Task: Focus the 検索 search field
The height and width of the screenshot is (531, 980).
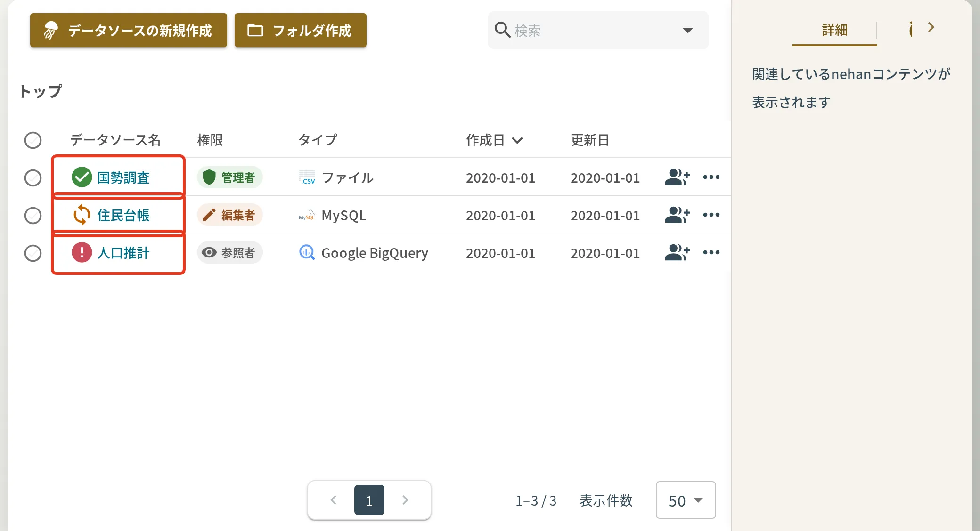Action: 598,30
